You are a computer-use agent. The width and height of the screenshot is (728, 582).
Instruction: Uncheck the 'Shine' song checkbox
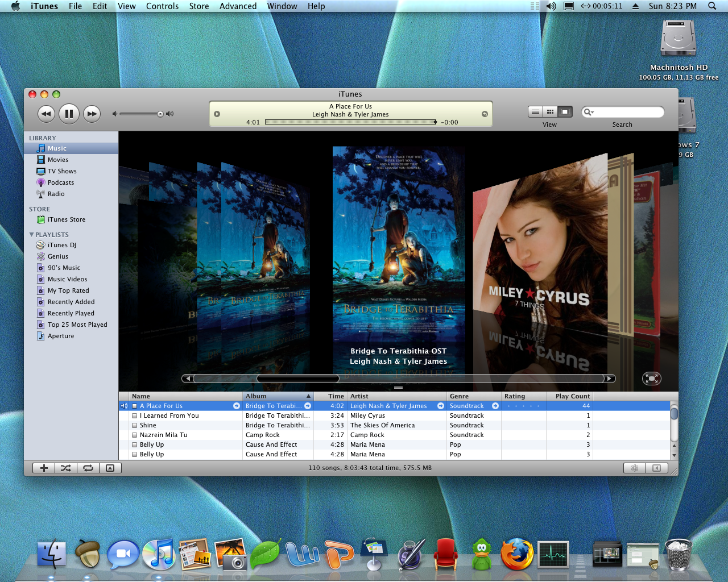(x=135, y=425)
